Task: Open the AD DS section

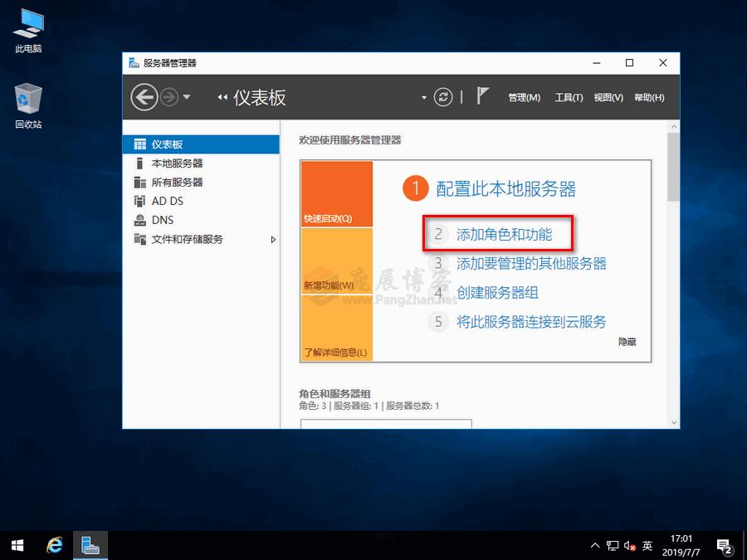Action: pos(168,201)
